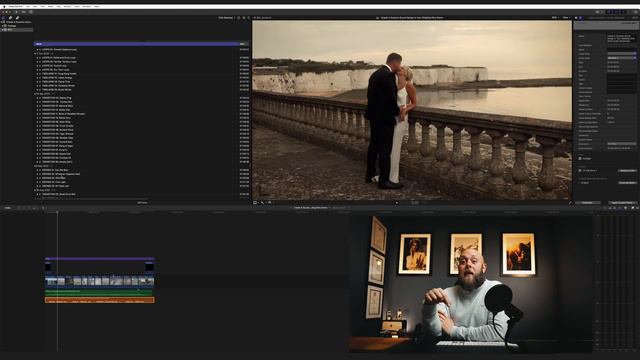Click the Import Media toolbar icon
Image resolution: width=640 pixels, height=360 pixels.
(17, 12)
